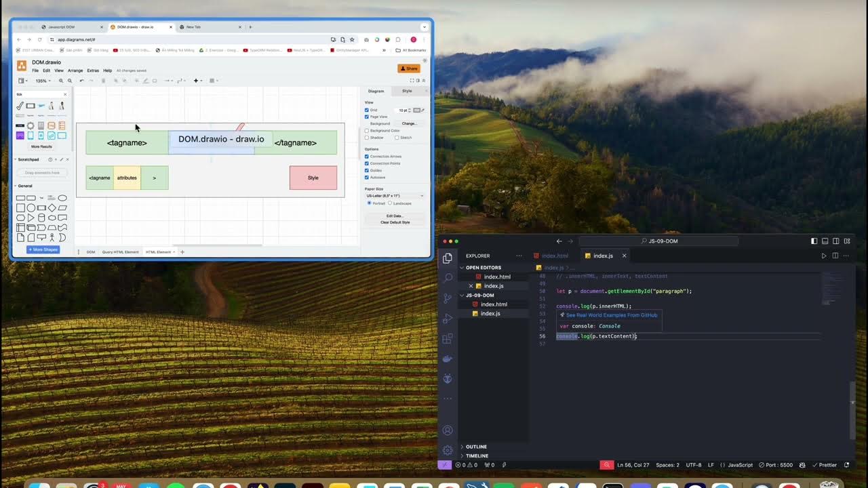
Task: Go back with VS Code navigation arrow
Action: pos(559,241)
